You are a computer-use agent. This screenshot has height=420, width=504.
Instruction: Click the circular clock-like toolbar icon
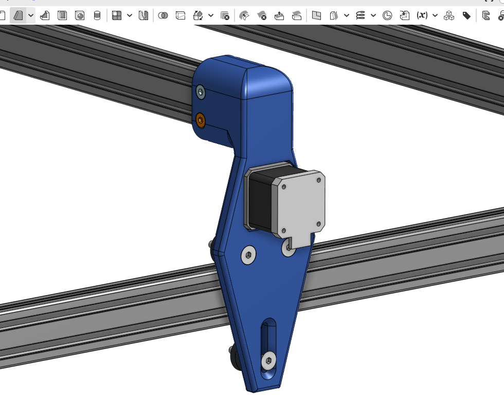click(387, 15)
